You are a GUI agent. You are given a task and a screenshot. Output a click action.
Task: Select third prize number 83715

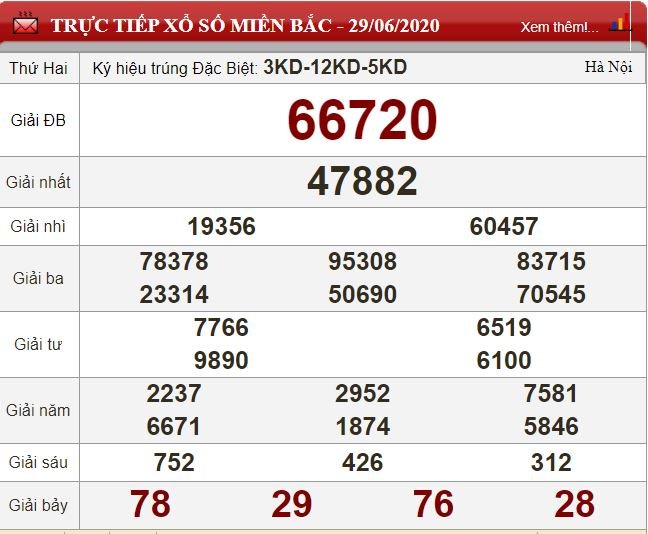(x=551, y=262)
